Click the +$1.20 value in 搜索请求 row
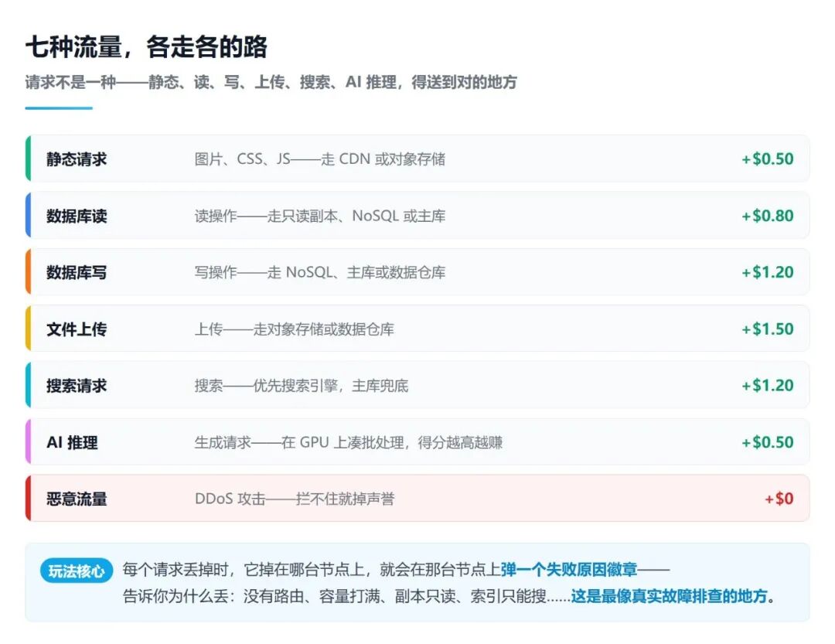835x644 pixels. coord(768,385)
